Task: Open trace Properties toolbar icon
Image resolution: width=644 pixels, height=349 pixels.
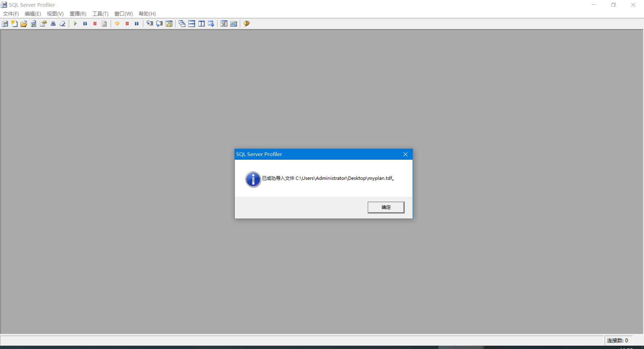Action: pyautogui.click(x=43, y=23)
